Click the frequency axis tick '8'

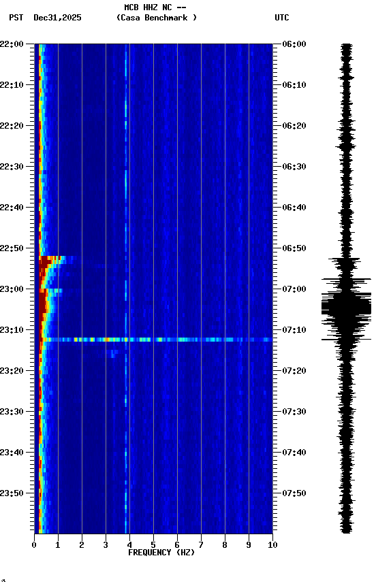pyautogui.click(x=225, y=545)
